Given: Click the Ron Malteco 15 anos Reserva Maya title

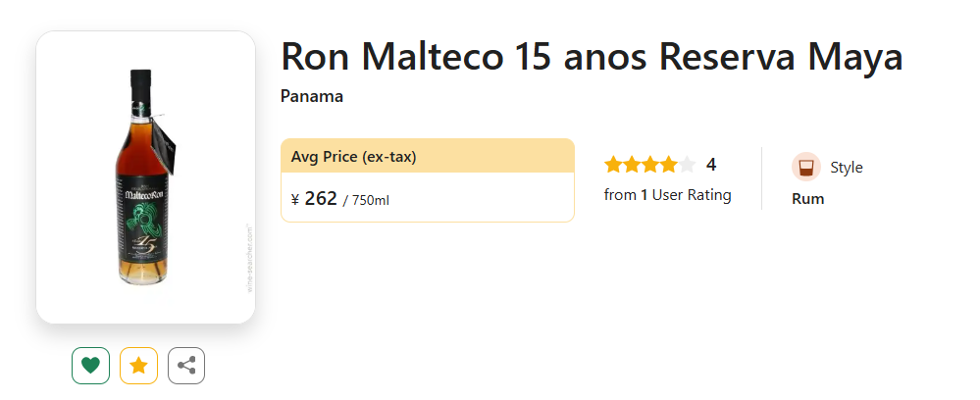Looking at the screenshot, I should (591, 57).
